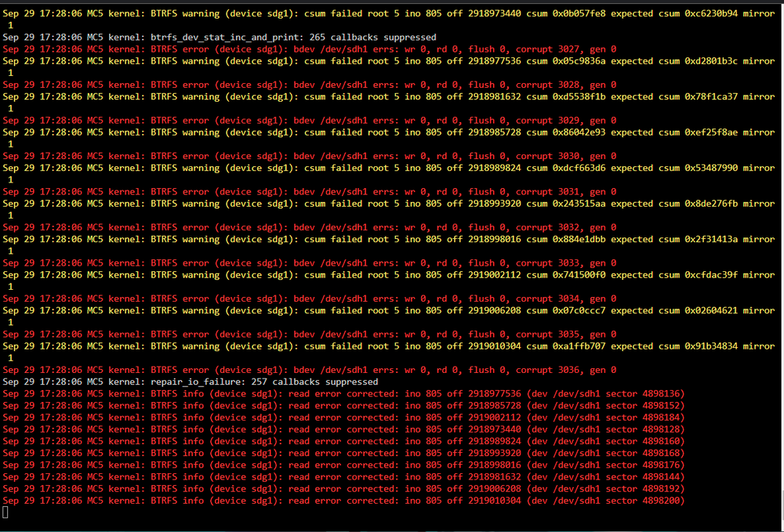The height and width of the screenshot is (532, 784).
Task: Click warning line with csum 0x86042e93
Action: tap(389, 138)
